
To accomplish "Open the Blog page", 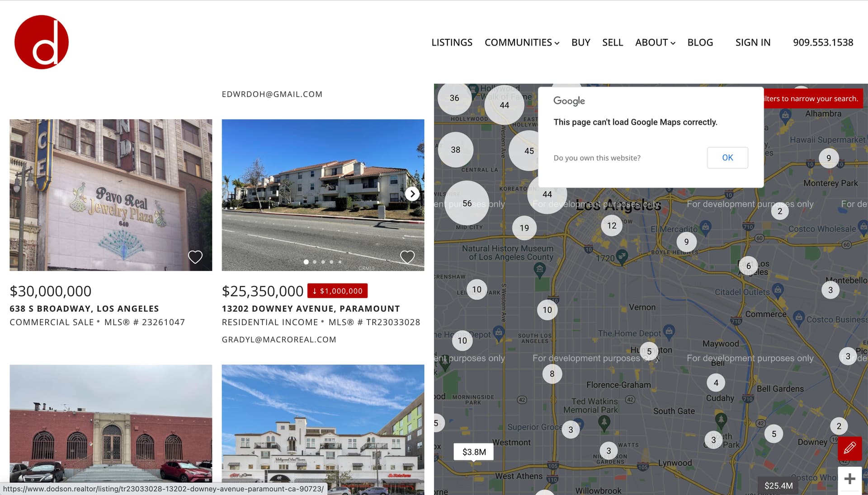I will coord(700,42).
